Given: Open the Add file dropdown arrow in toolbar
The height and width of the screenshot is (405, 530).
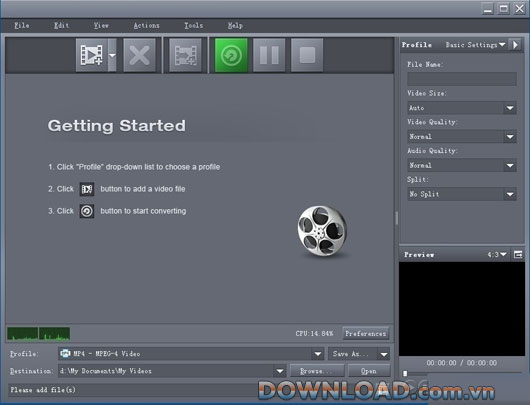Looking at the screenshot, I should click(112, 55).
